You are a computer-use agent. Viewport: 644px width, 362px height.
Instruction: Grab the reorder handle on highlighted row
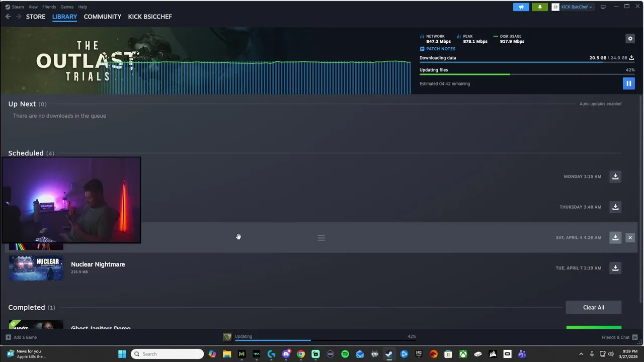321,238
